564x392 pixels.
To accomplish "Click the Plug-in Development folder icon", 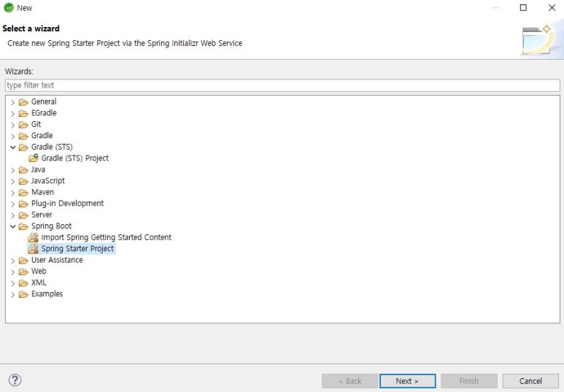I will pyautogui.click(x=23, y=204).
